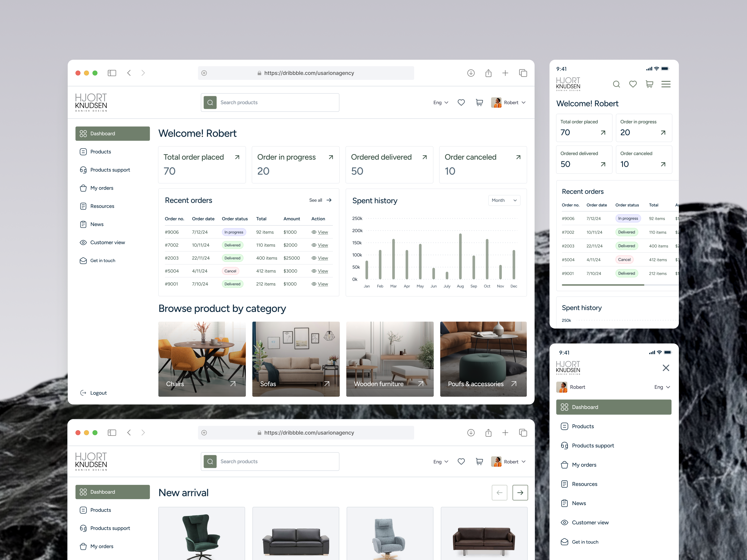Open the search products magnifier icon
747x560 pixels.
click(x=210, y=102)
